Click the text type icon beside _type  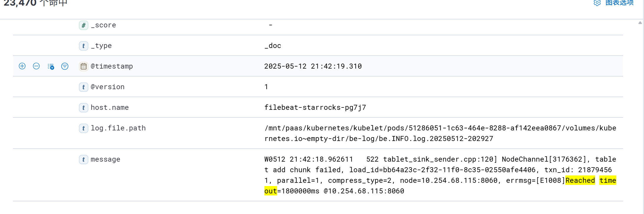click(x=84, y=46)
